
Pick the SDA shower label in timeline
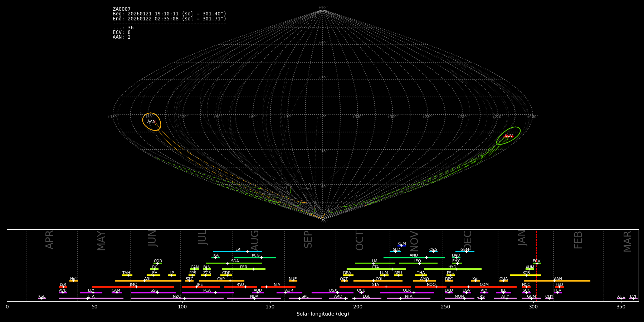[235, 261]
